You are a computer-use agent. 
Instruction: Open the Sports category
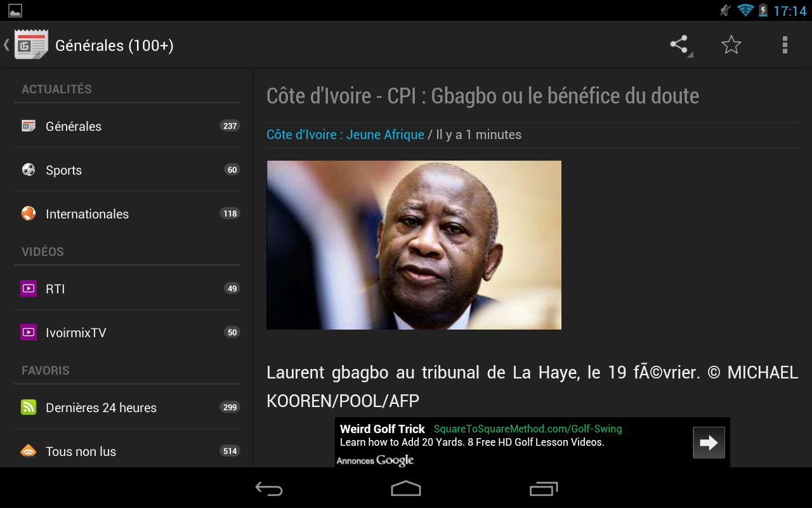tap(127, 170)
